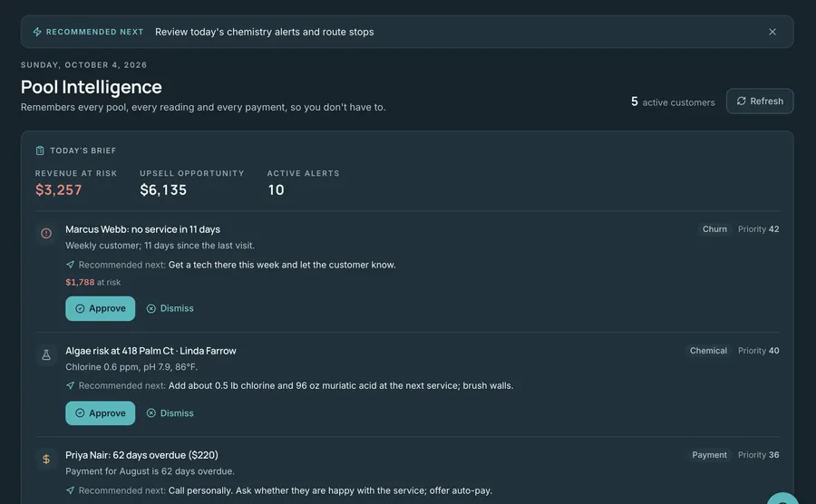The height and width of the screenshot is (504, 816).
Task: Click the '5 active customers' text
Action: [x=673, y=102]
